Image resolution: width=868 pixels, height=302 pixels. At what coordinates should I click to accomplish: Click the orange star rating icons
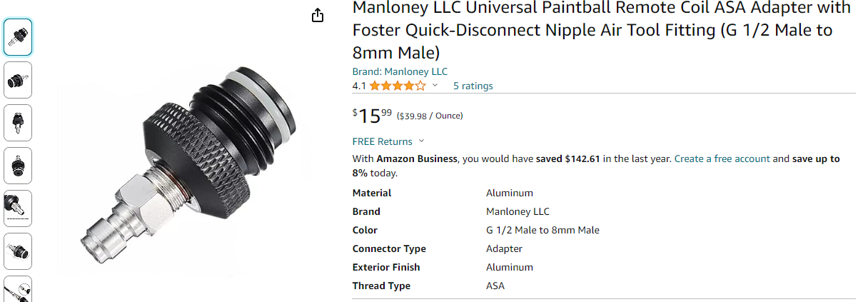(x=398, y=86)
